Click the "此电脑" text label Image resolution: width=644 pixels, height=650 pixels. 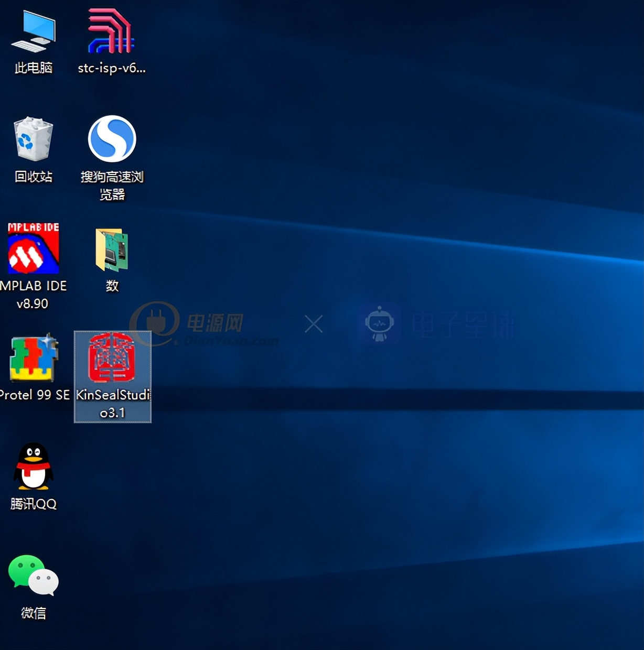point(34,68)
